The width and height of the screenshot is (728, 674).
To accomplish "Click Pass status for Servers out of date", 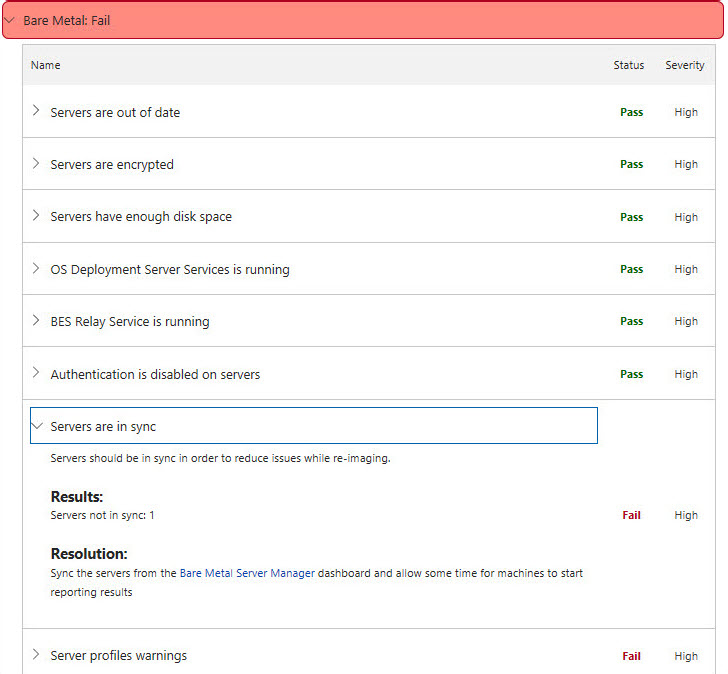I will (x=631, y=112).
